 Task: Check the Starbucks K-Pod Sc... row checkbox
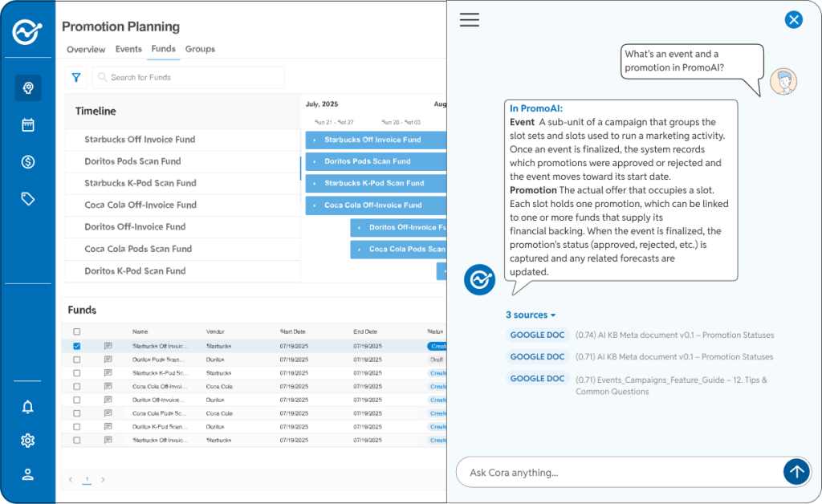point(77,373)
